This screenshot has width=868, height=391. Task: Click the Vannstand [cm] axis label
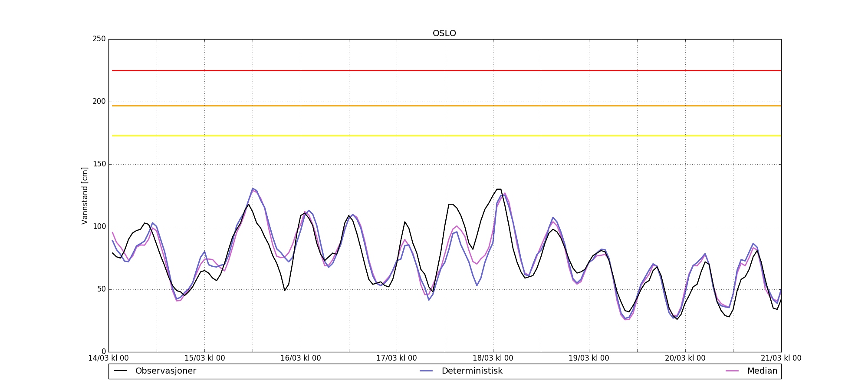[85, 196]
